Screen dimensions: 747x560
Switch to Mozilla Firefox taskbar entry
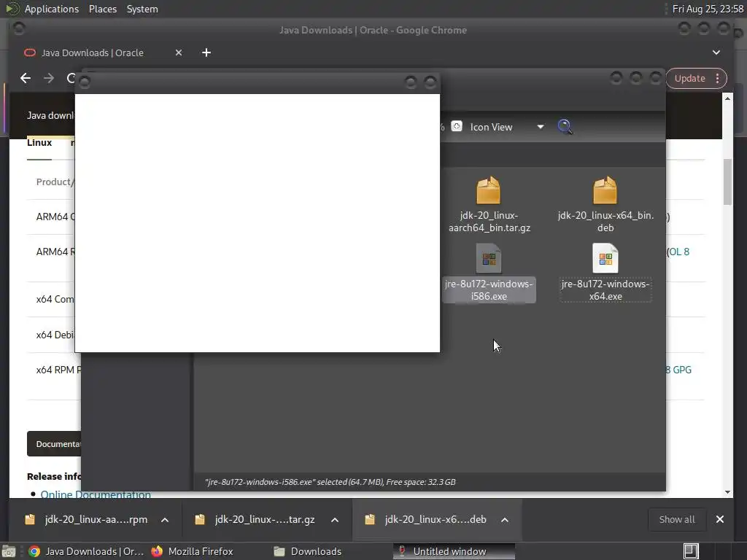(x=193, y=551)
